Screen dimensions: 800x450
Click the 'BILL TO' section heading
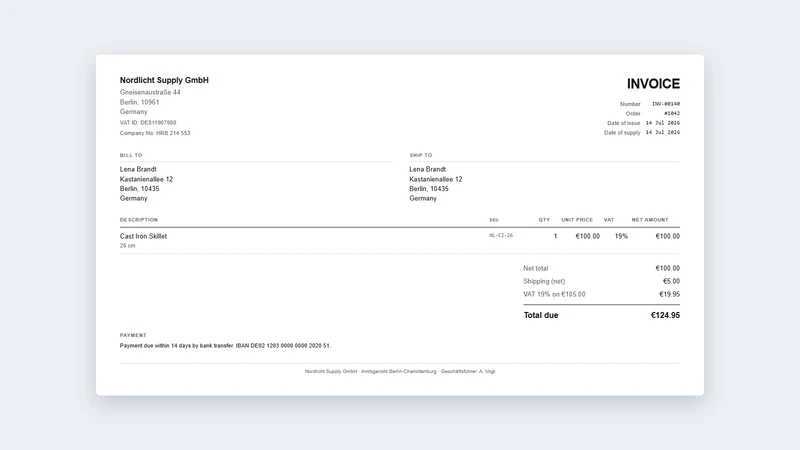pyautogui.click(x=131, y=155)
